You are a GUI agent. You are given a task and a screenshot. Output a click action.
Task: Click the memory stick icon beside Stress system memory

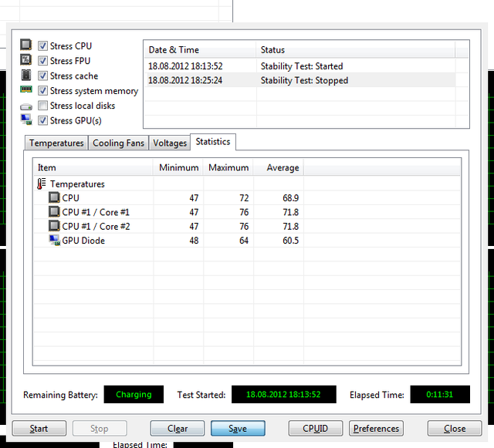pyautogui.click(x=25, y=91)
